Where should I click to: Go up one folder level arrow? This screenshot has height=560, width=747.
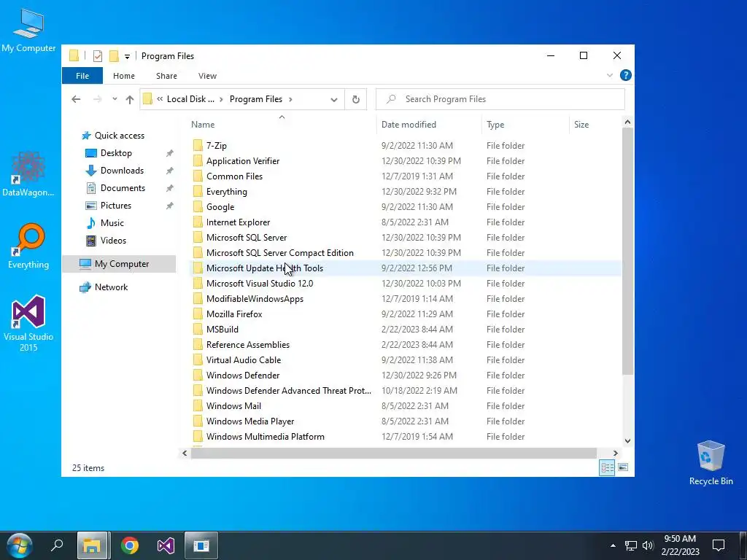[130, 99]
